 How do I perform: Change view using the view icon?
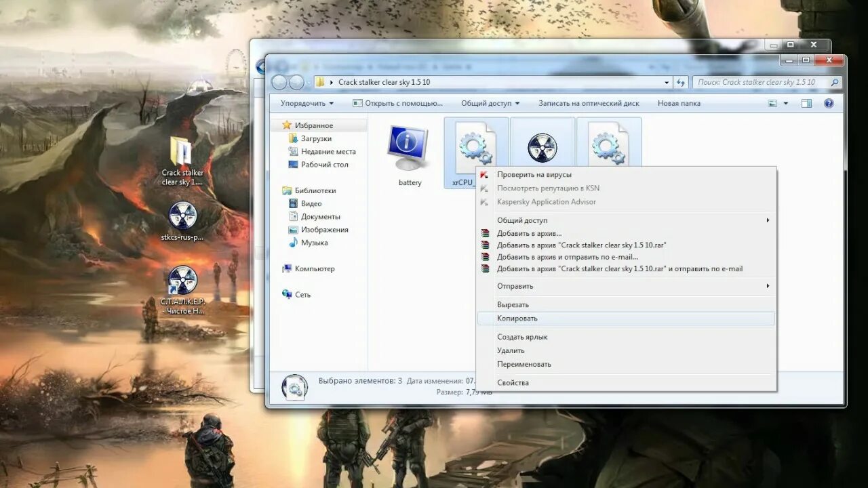(772, 104)
